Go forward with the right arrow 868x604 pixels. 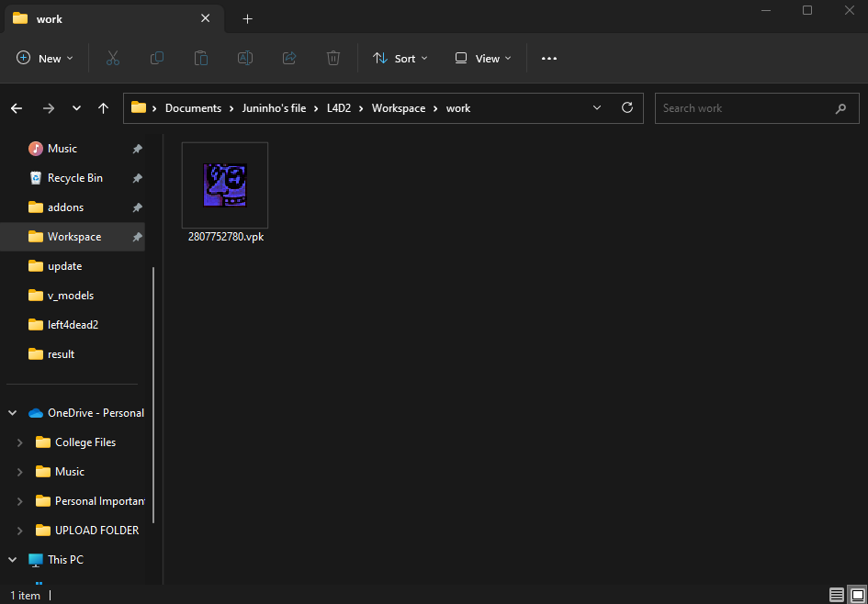(x=49, y=108)
